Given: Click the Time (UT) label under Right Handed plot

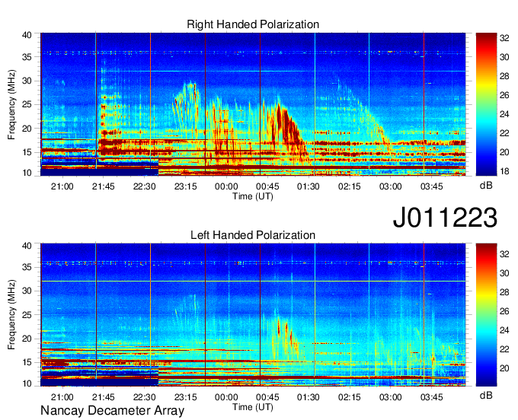Looking at the screenshot, I should (253, 196).
